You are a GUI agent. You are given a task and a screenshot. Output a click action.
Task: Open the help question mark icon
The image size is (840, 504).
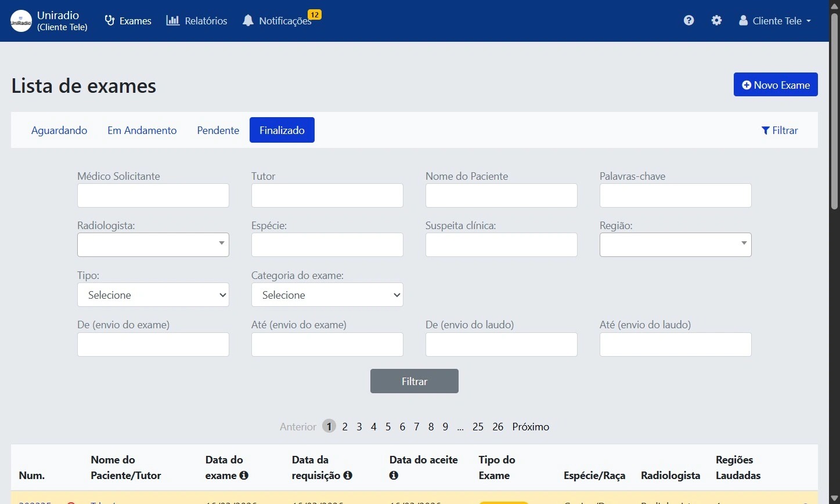point(688,20)
